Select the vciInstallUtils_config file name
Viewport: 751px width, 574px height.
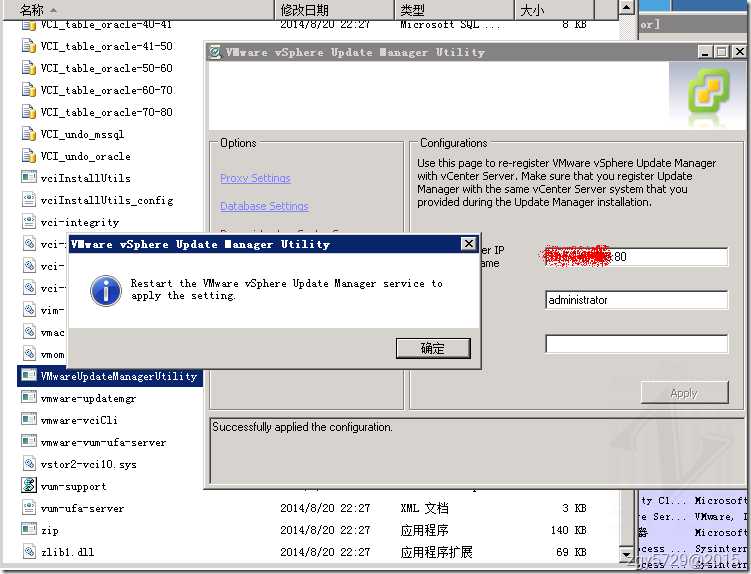coord(107,200)
